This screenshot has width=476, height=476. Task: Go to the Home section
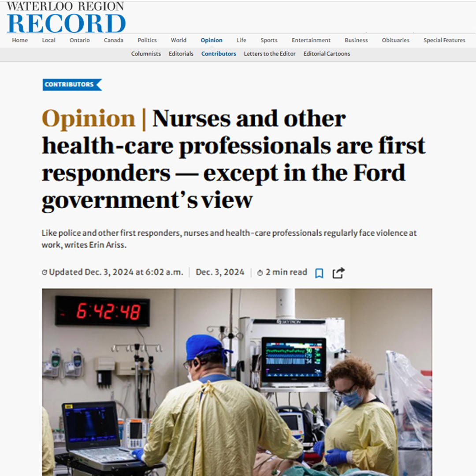coord(19,40)
